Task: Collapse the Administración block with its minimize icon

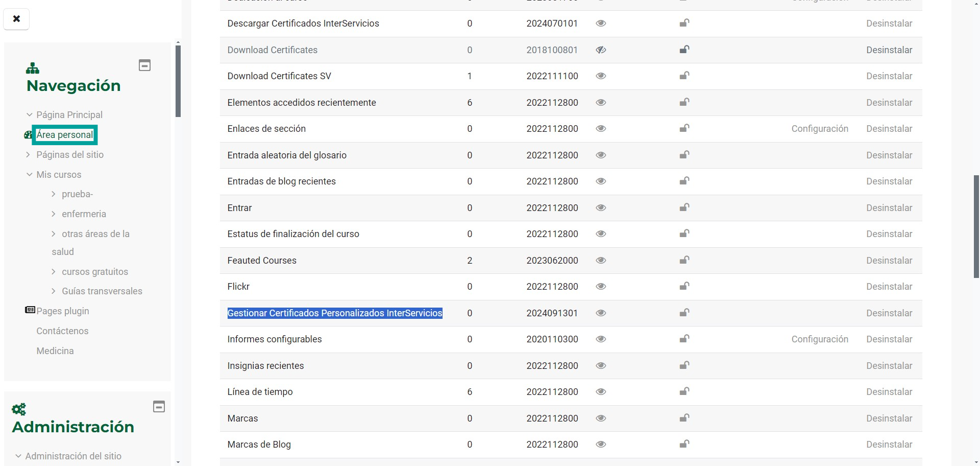Action: coord(159,407)
